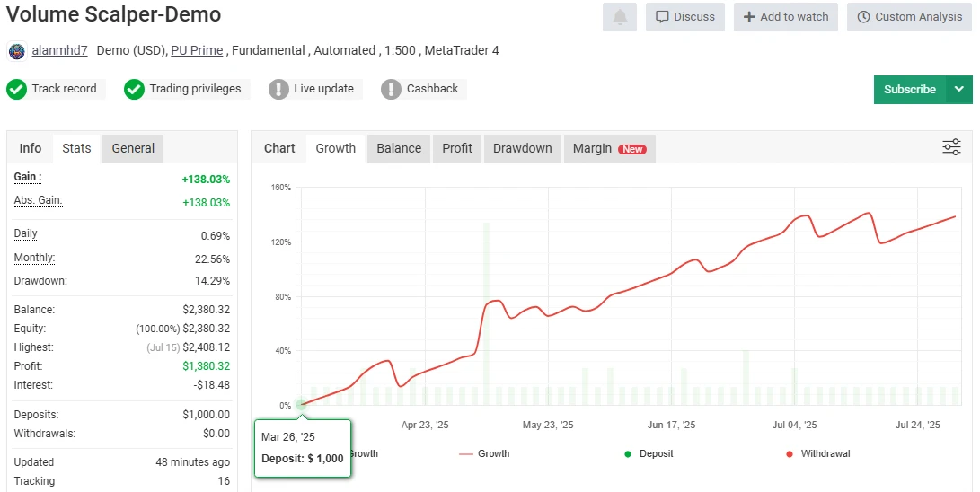Click the Track record green checkmark icon

[x=17, y=89]
